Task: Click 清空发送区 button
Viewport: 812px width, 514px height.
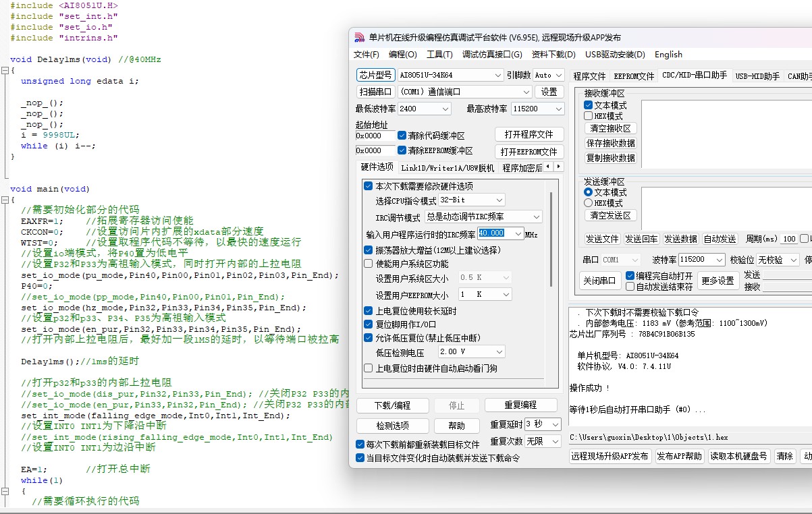Action: click(x=610, y=215)
